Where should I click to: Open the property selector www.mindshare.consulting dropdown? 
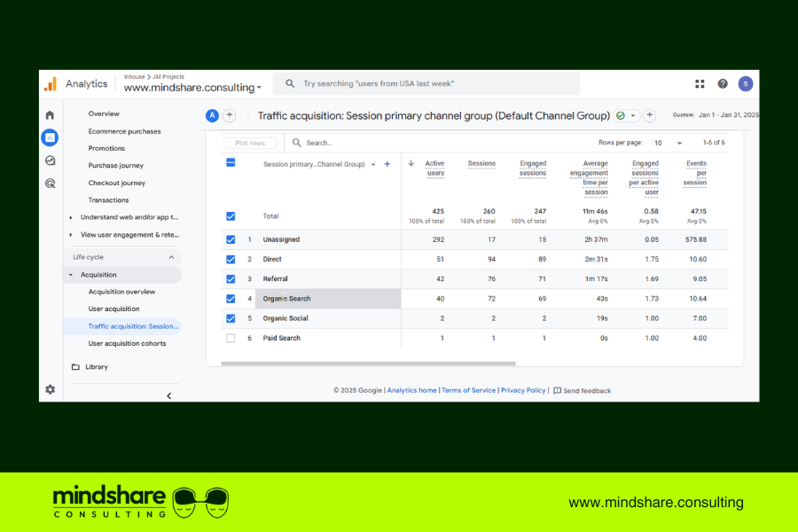192,88
